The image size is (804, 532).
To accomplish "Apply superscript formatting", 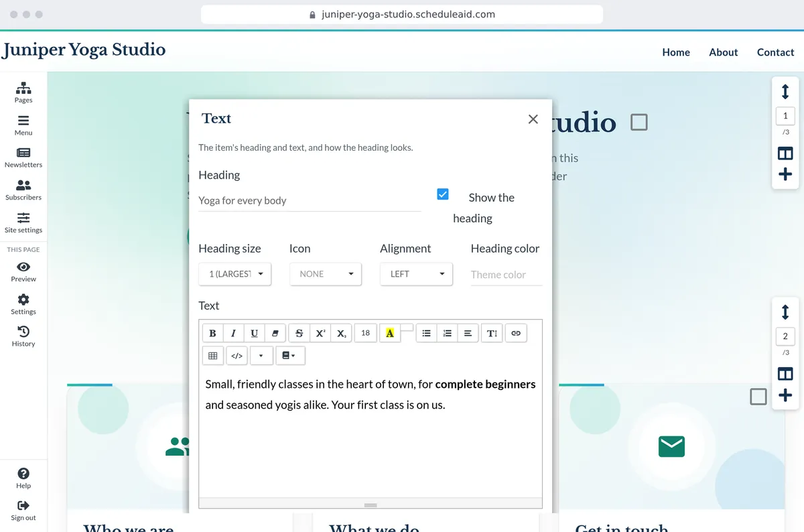I will [x=320, y=333].
